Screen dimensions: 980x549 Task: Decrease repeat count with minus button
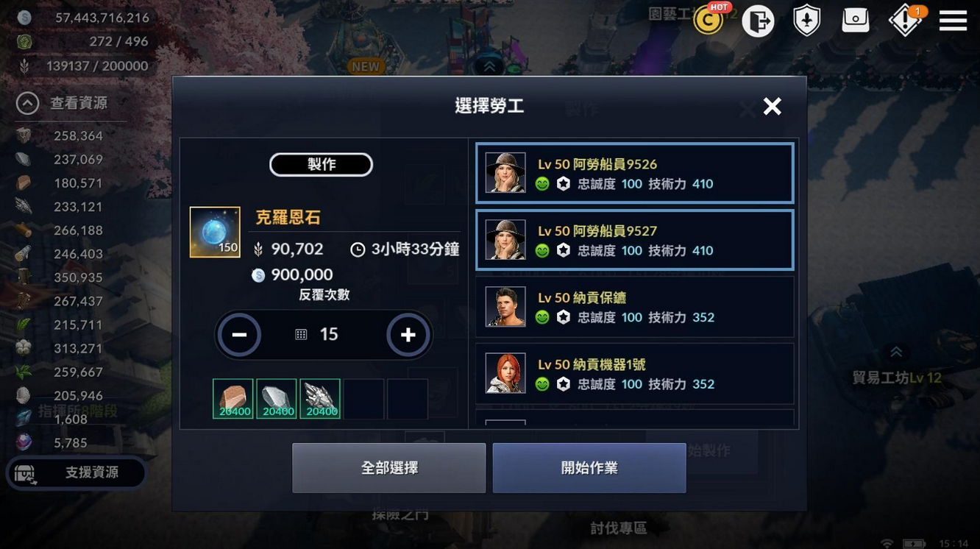point(239,335)
